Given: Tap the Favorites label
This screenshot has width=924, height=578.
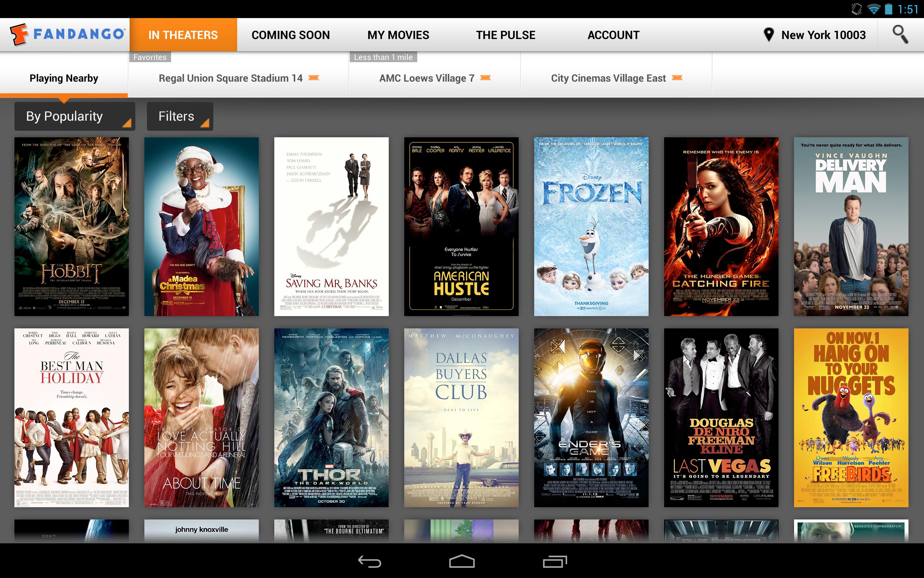Looking at the screenshot, I should [150, 57].
